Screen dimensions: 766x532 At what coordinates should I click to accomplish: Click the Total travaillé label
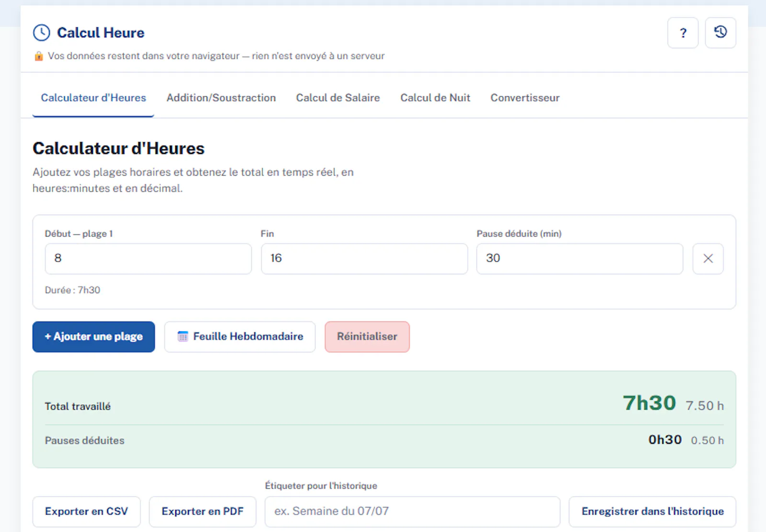[x=78, y=407]
